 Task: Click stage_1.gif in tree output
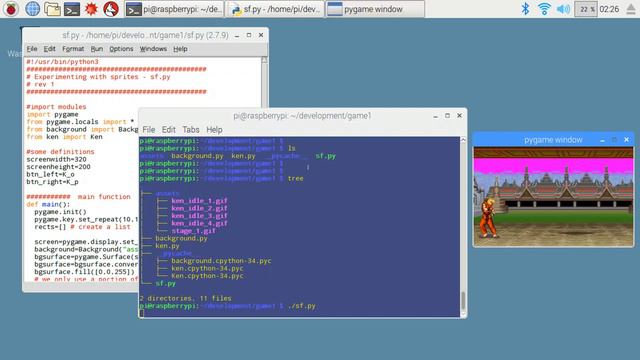coord(193,231)
